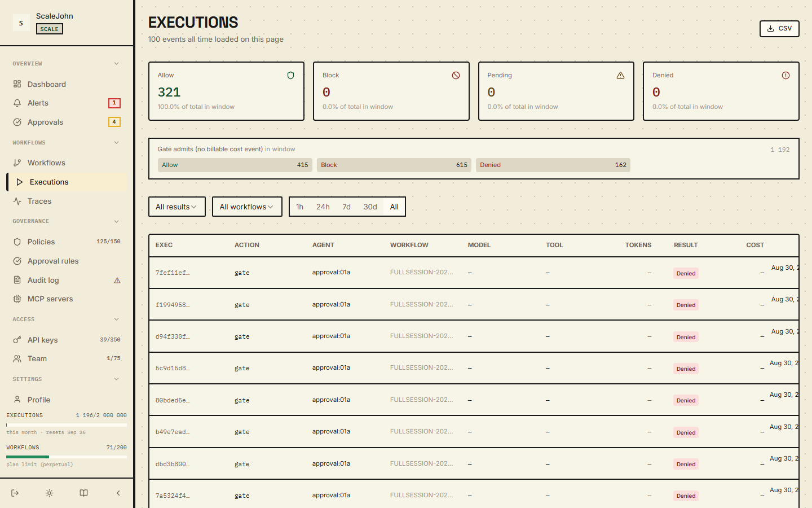812x508 pixels.
Task: Open execution 7fef11ef row
Action: point(474,273)
